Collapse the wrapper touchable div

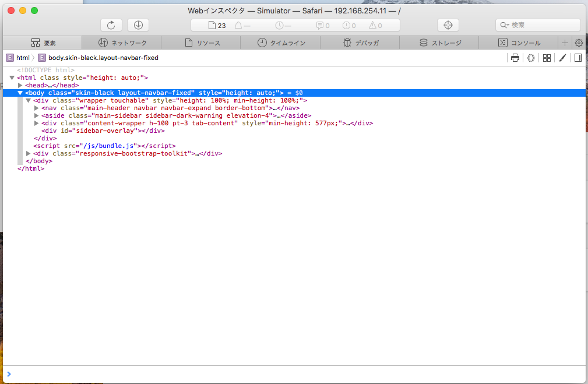pos(29,100)
